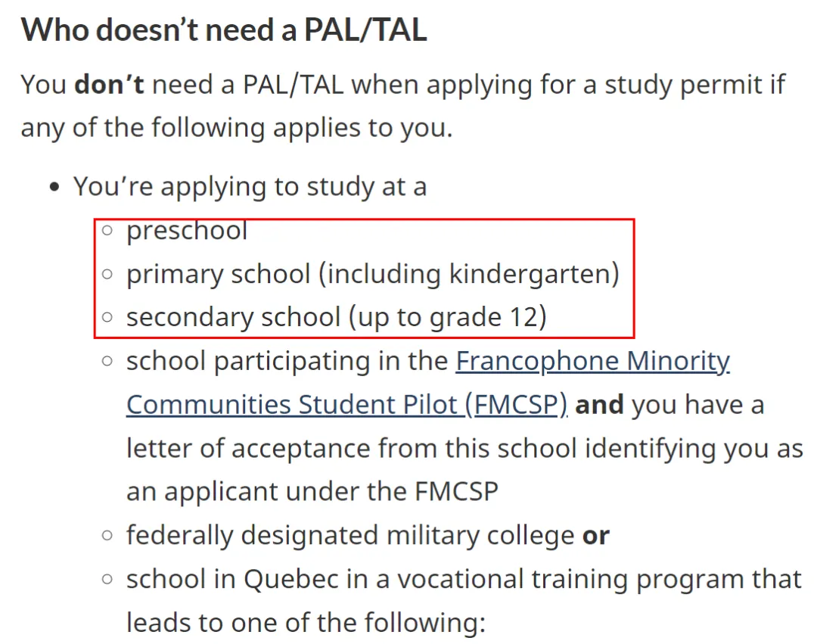Viewport: 817px width, 644px height.
Task: Click the "federally designated military college" text
Action: (x=349, y=536)
